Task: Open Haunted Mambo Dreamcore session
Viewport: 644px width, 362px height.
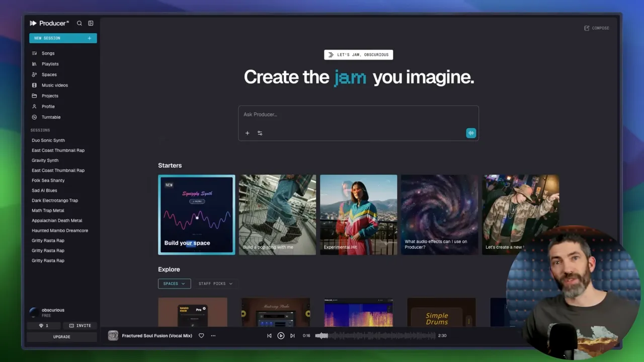Action: pos(60,231)
